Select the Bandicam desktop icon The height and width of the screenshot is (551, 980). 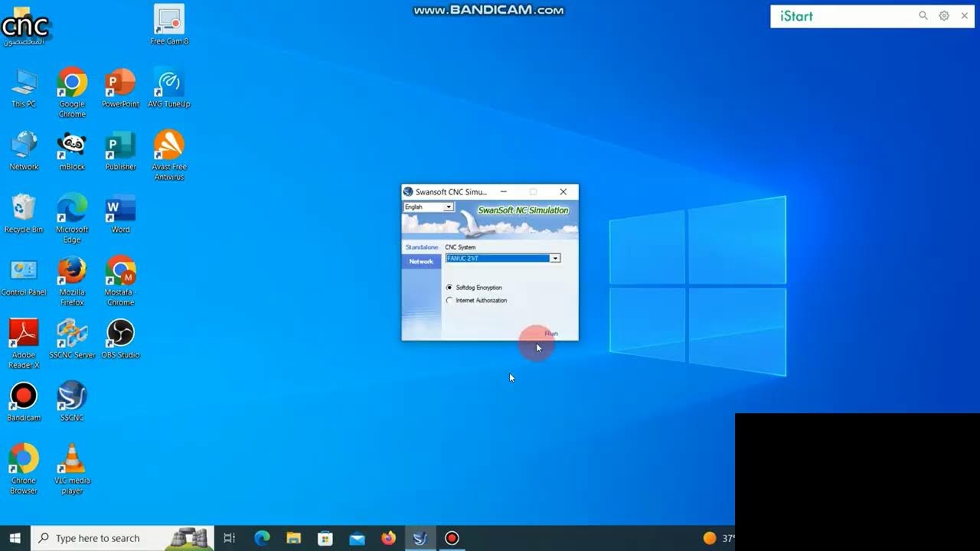pyautogui.click(x=24, y=401)
